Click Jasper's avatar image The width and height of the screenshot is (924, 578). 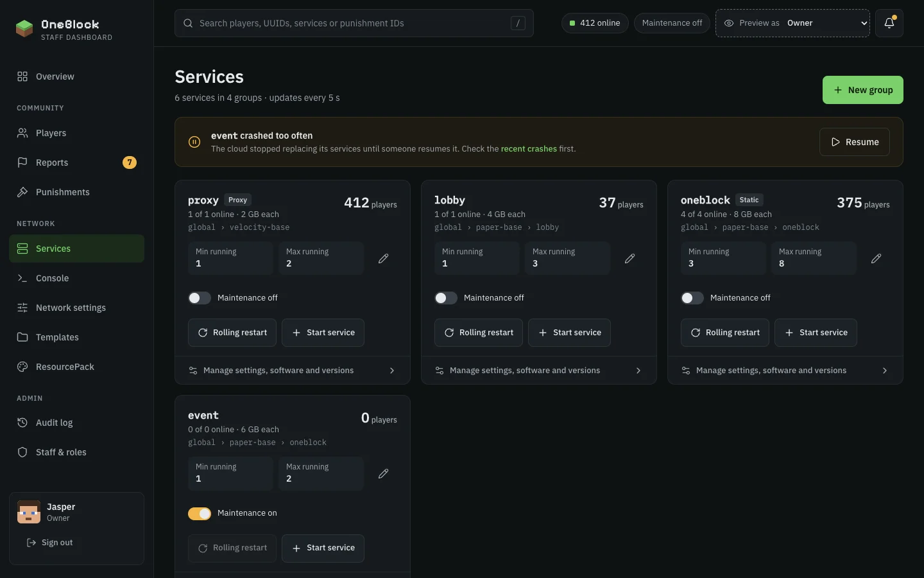pyautogui.click(x=29, y=512)
